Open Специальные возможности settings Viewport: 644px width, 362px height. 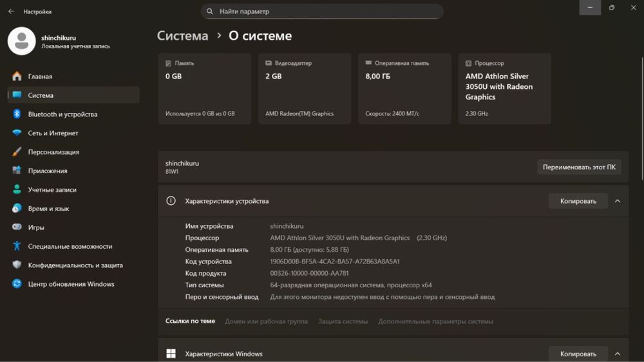pos(73,246)
